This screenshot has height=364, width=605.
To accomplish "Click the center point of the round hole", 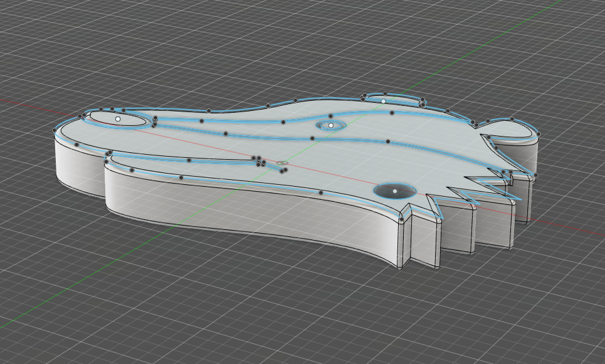I will pyautogui.click(x=395, y=191).
